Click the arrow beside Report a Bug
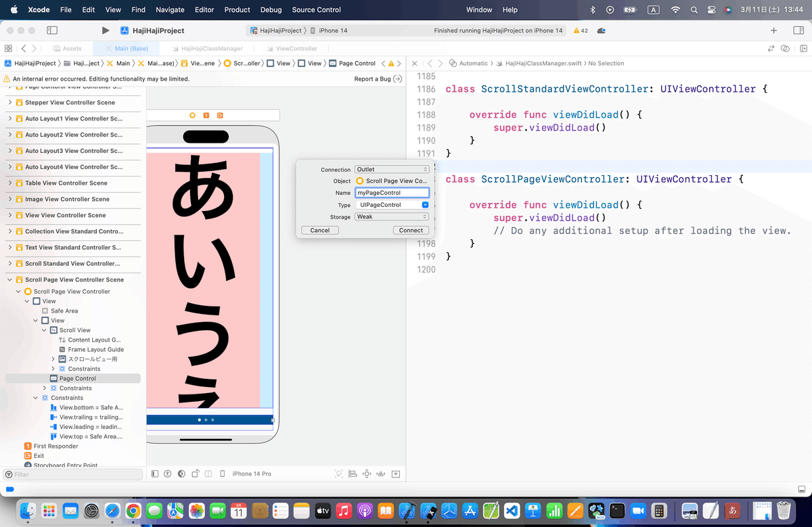812x527 pixels. [x=398, y=78]
